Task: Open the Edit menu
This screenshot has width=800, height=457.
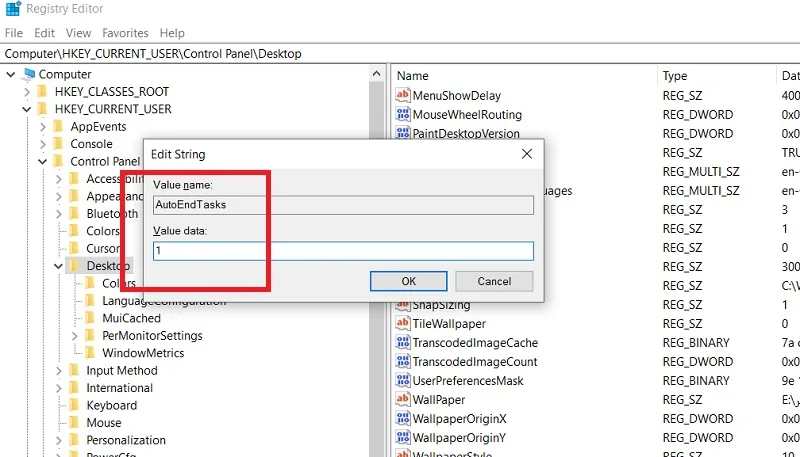Action: [44, 33]
